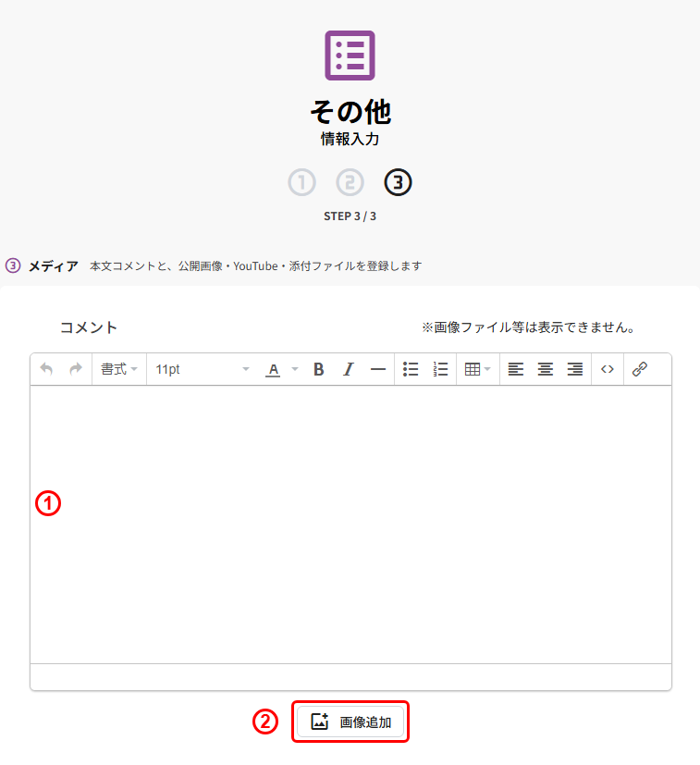Click the メディア section heading
Image resolution: width=700 pixels, height=765 pixels.
coord(54,265)
